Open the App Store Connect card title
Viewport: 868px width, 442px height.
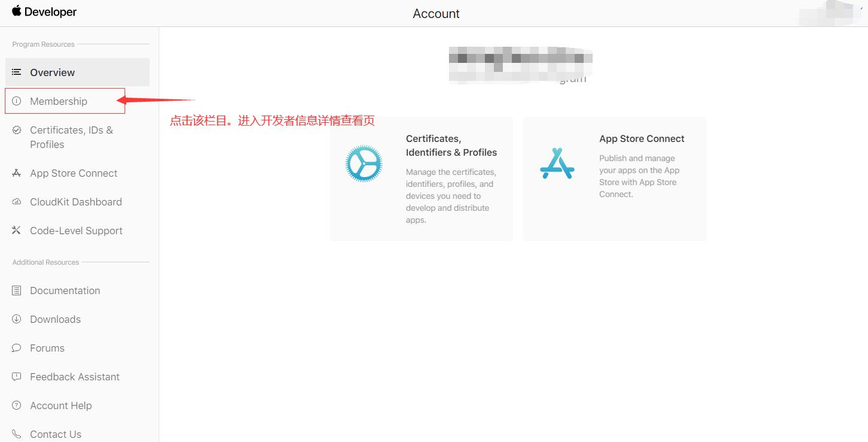[x=642, y=139]
